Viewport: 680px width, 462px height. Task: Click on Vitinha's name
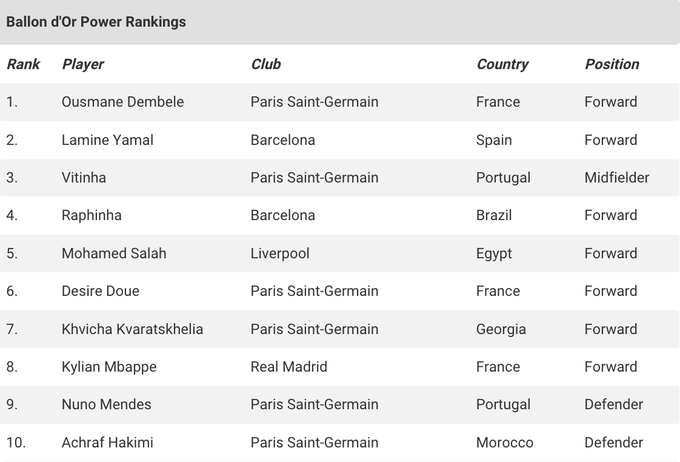pyautogui.click(x=84, y=178)
